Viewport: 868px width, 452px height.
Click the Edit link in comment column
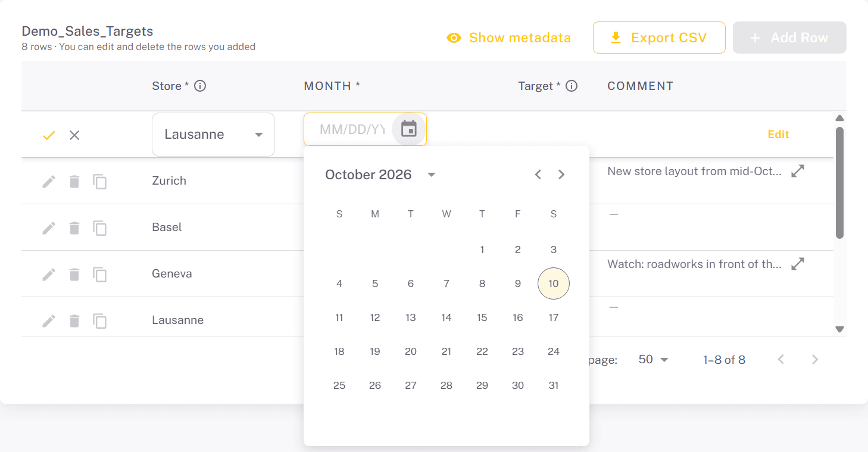click(778, 135)
